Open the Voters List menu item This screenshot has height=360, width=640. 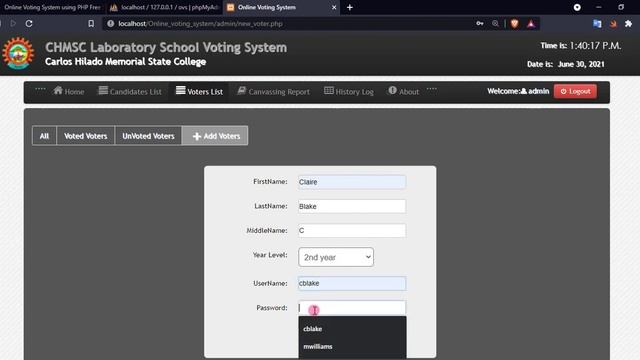coord(199,91)
